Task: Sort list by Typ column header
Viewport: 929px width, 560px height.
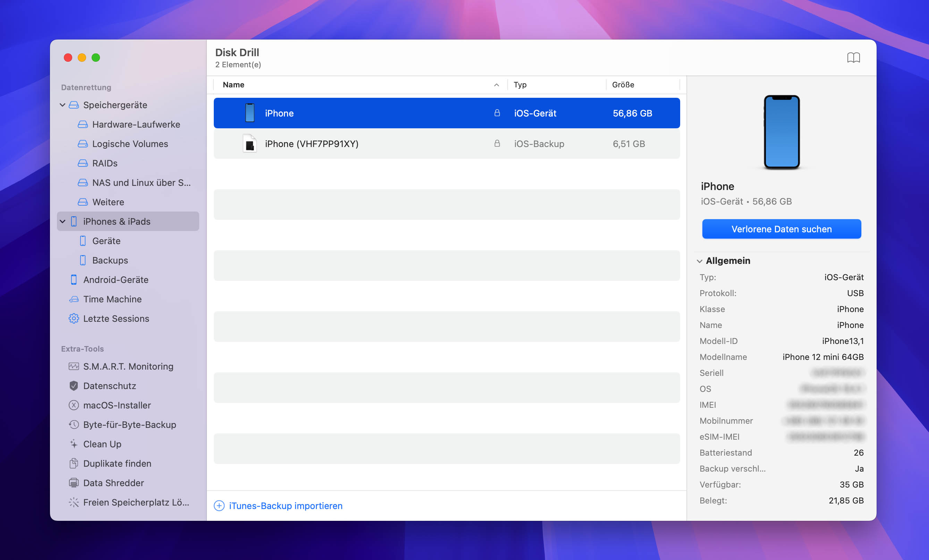Action: tap(520, 85)
